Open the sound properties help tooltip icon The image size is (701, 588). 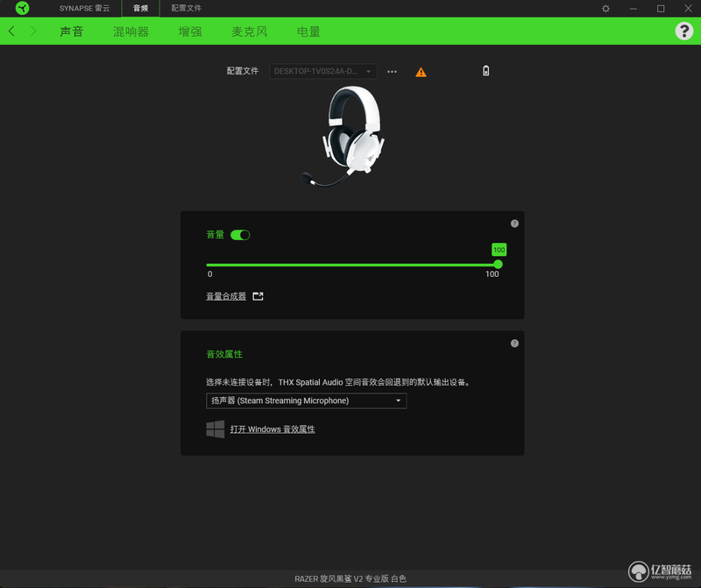coord(514,344)
